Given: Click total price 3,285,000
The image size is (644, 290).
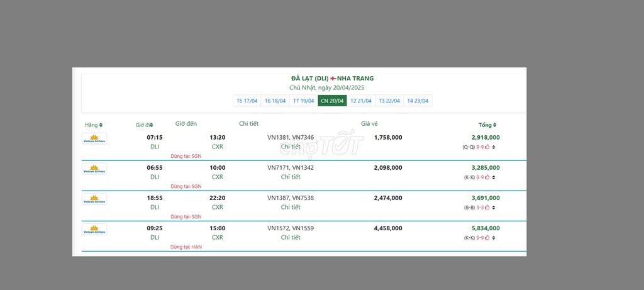Looking at the screenshot, I should tap(486, 167).
